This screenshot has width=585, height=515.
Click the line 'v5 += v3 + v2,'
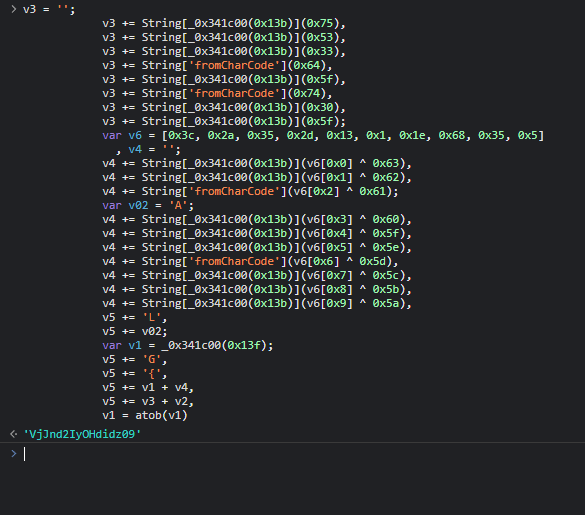point(148,401)
